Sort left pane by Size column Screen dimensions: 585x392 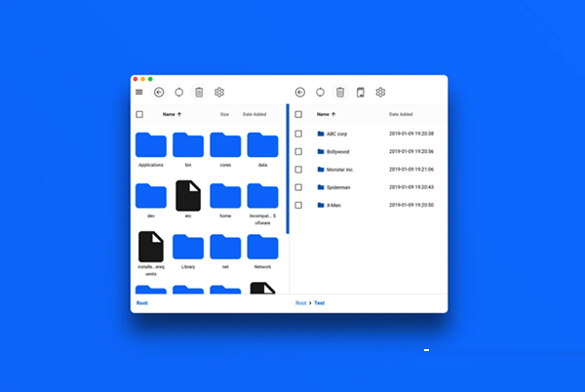[x=224, y=114]
